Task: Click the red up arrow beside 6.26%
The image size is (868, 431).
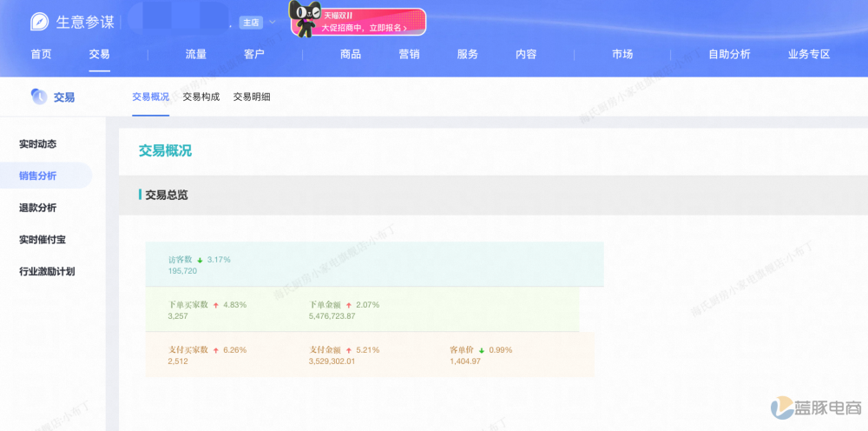Action: pos(216,351)
